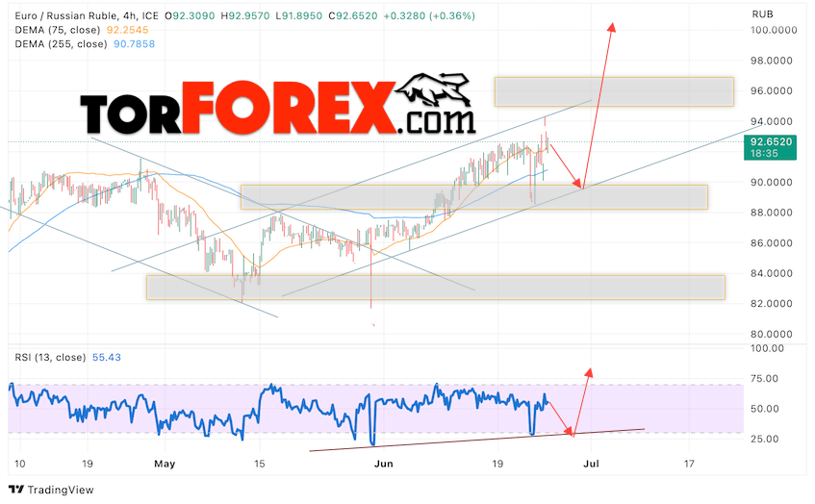Viewport: 815px width, 504px height.
Task: Click the RSI axis level 25.00
Action: point(765,439)
